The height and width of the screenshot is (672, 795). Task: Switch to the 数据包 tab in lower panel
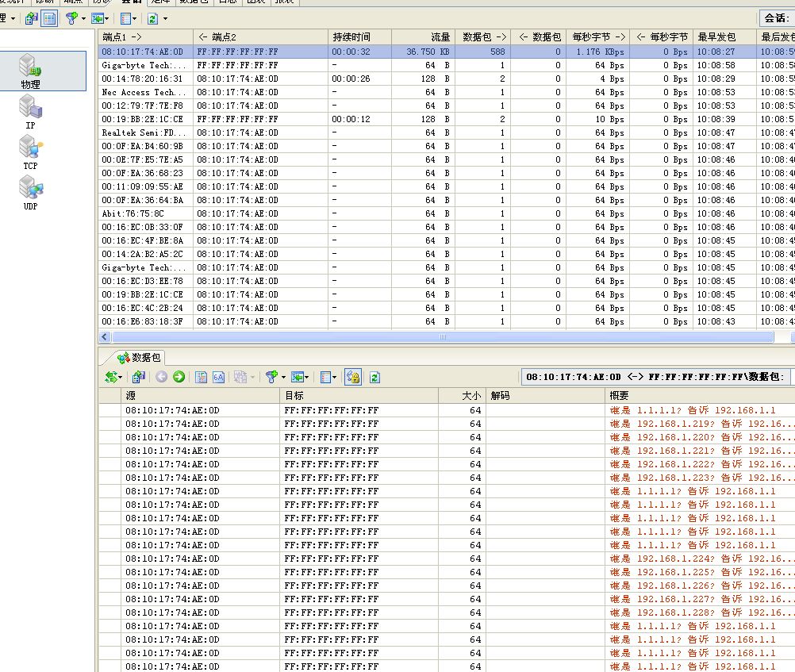coord(140,358)
